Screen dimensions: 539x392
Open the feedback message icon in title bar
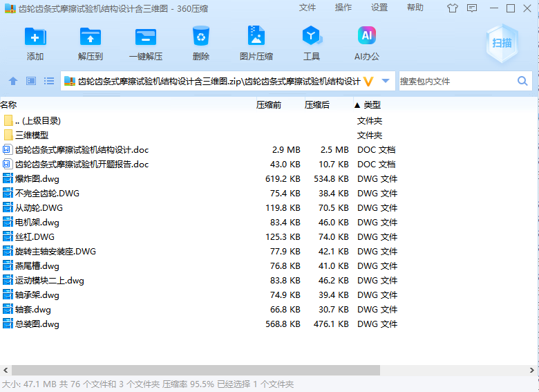472,8
